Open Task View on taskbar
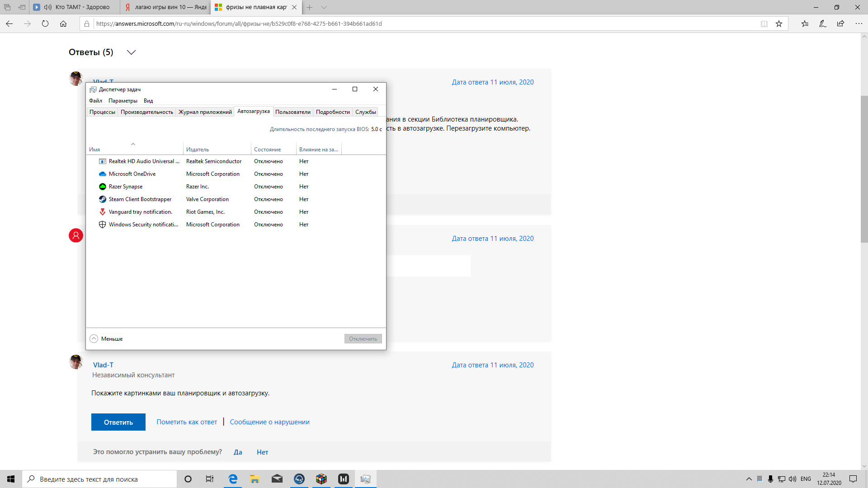 click(210, 479)
